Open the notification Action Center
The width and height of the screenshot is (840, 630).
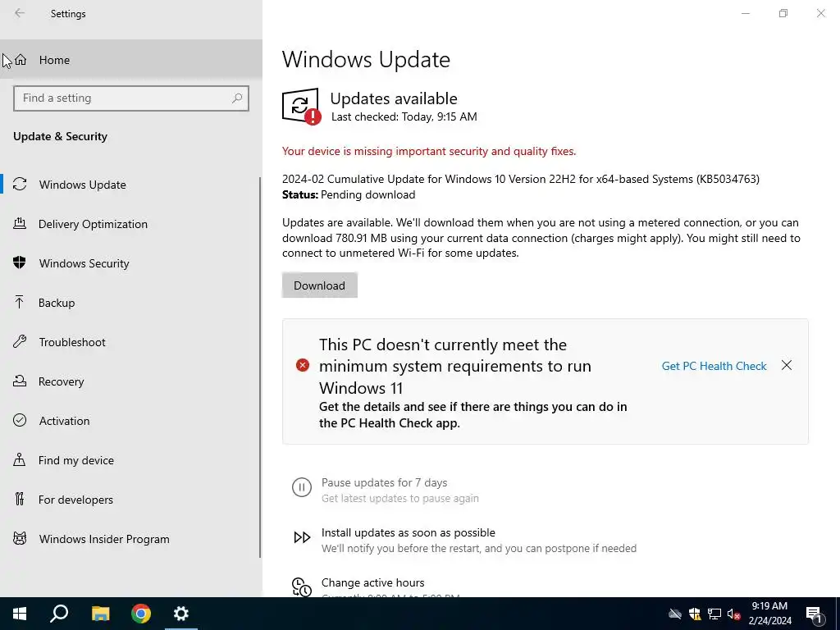coord(815,614)
